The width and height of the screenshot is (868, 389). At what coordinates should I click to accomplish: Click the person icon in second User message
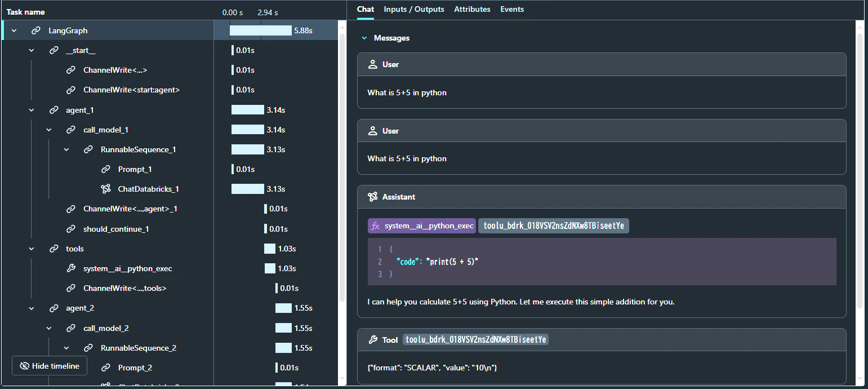point(372,131)
